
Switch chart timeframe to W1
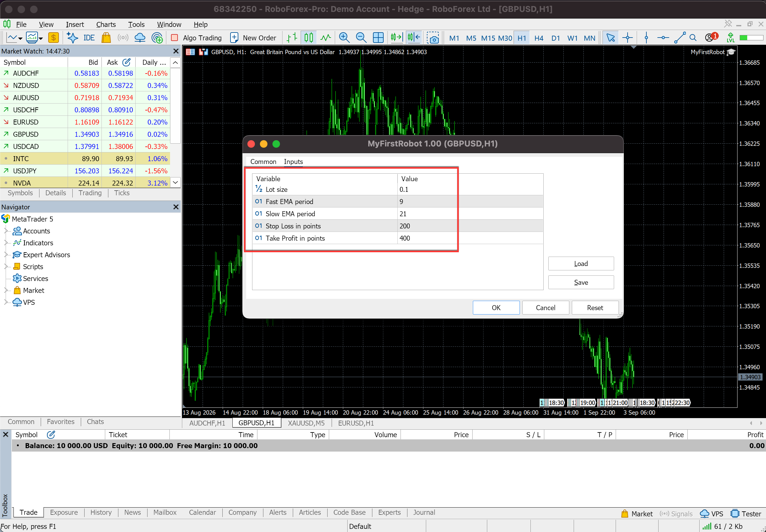tap(572, 38)
